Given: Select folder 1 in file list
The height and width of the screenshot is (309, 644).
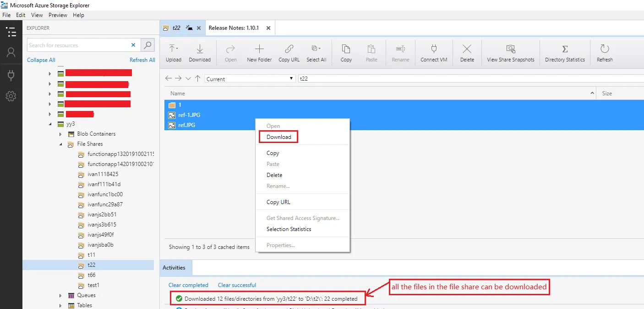Looking at the screenshot, I should pyautogui.click(x=404, y=105).
